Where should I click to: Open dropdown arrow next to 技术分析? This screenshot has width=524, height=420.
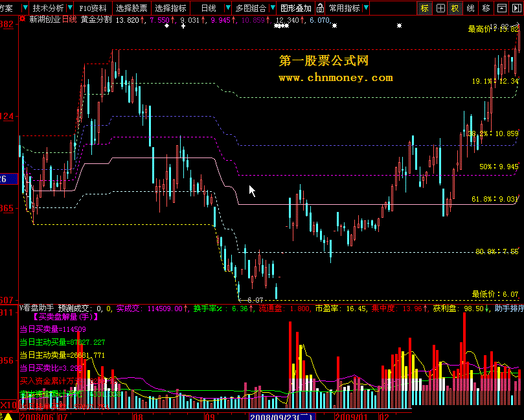70,8
